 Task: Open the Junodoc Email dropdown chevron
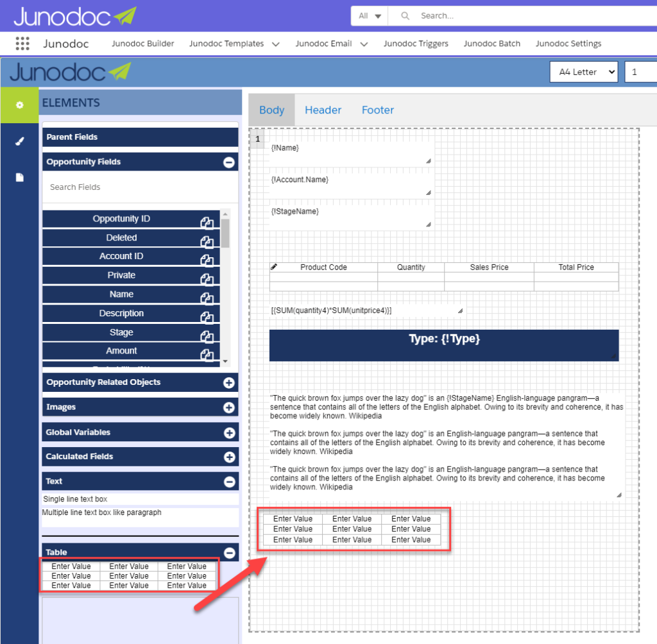tap(364, 44)
